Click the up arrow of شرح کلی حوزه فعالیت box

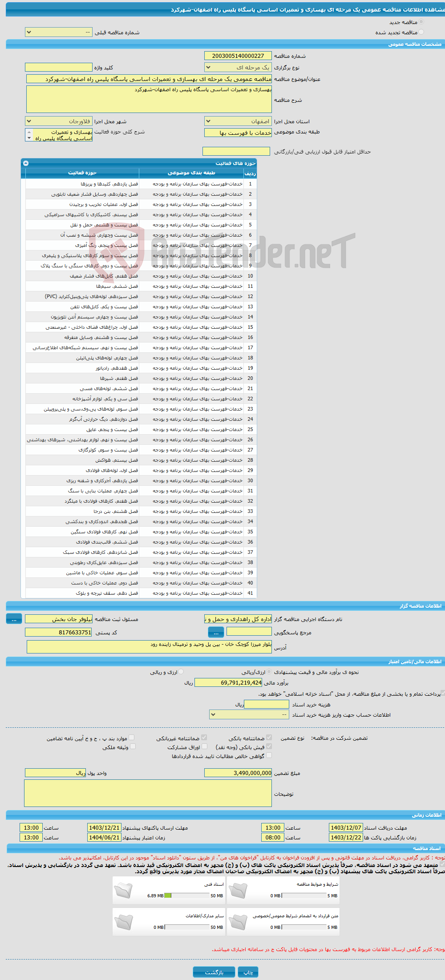point(29,132)
